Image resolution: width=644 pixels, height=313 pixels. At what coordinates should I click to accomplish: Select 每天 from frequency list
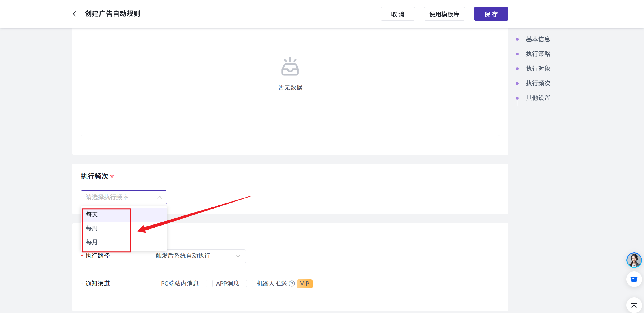coord(92,215)
